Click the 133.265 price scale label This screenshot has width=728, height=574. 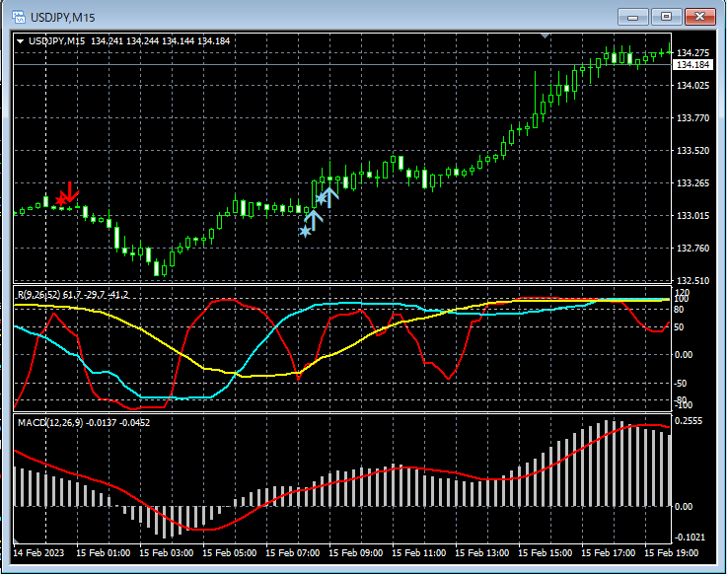tap(692, 182)
